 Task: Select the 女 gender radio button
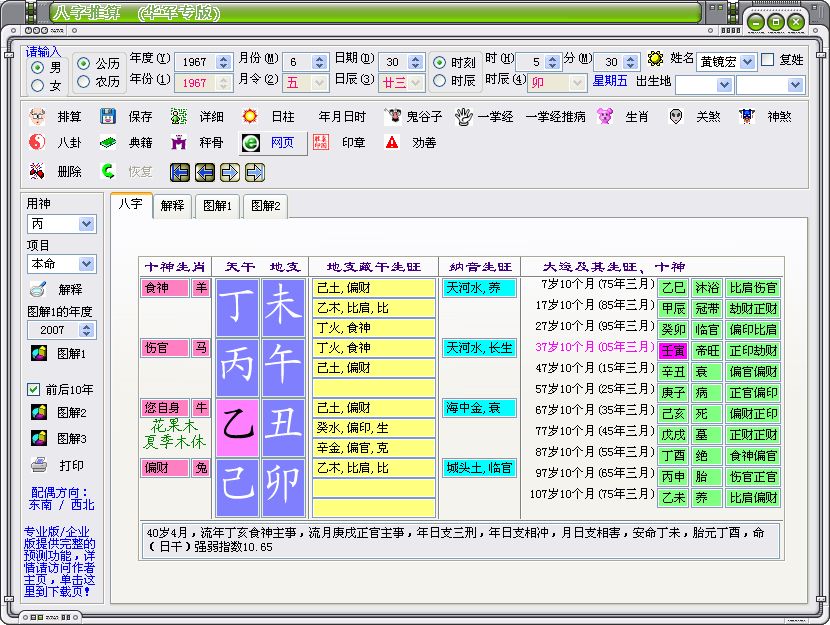(38, 86)
